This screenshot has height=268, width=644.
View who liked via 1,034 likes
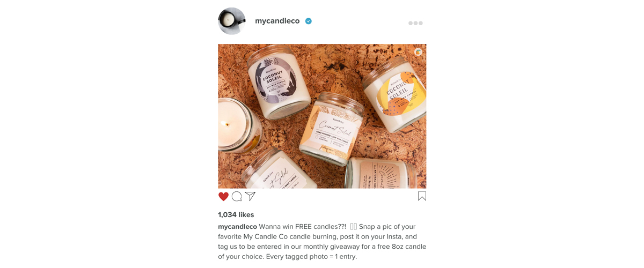236,214
